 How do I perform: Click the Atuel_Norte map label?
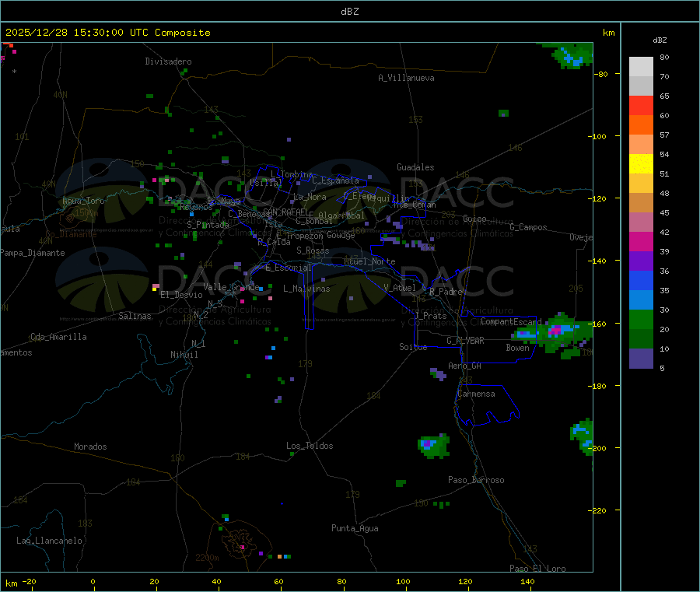369,261
